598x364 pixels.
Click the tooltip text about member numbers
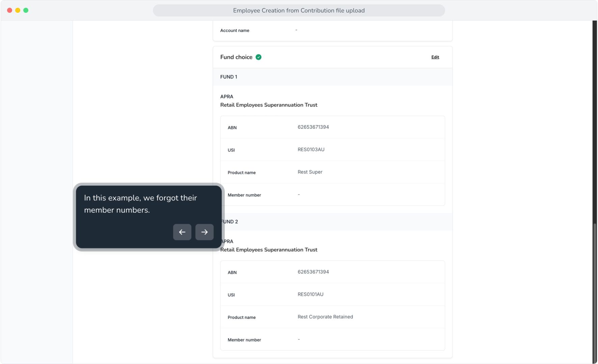140,204
